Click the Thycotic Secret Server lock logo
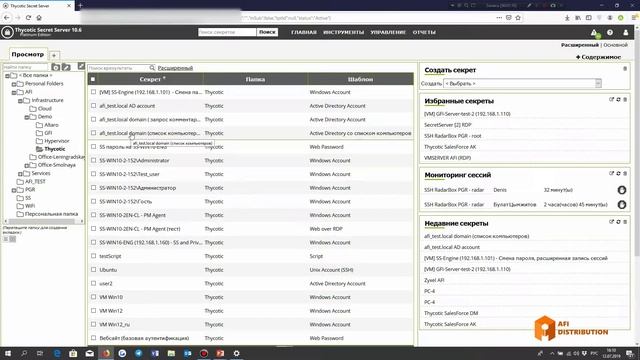This screenshot has height=360, width=640. tap(7, 32)
